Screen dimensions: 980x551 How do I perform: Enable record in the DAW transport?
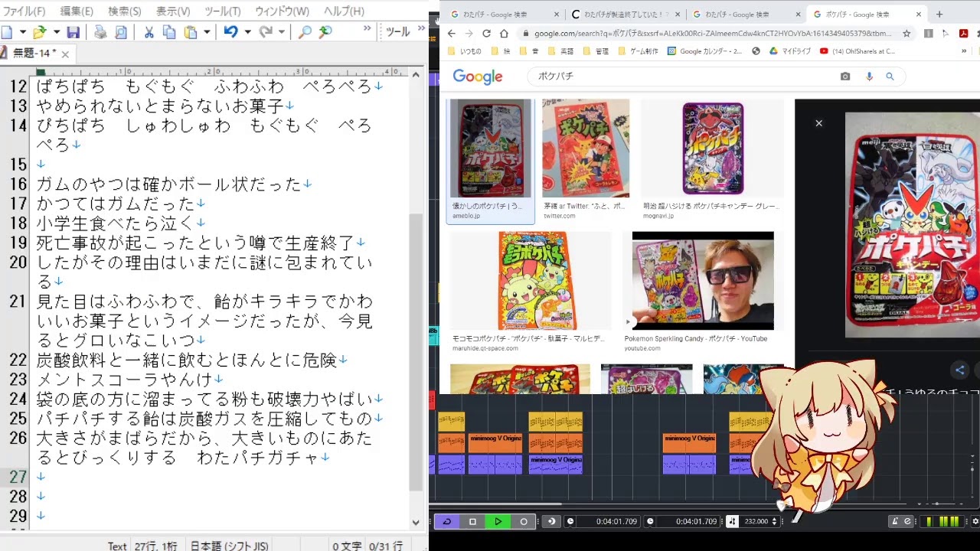(x=524, y=521)
